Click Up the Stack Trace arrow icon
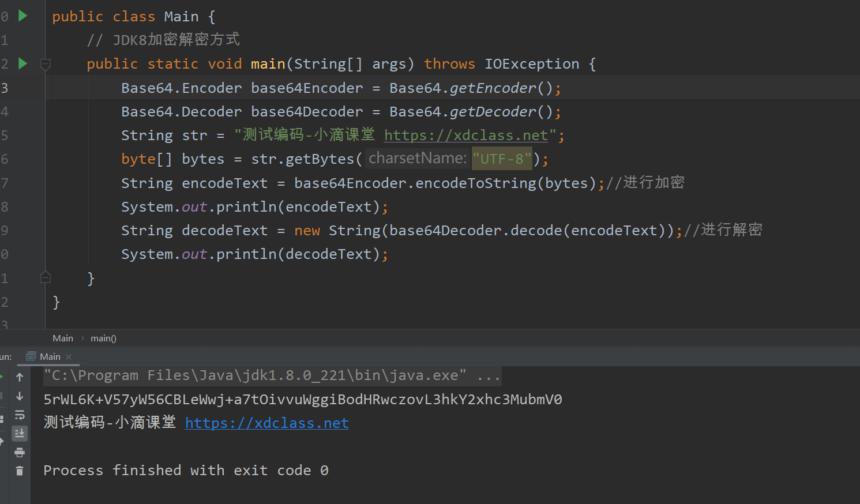Image resolution: width=860 pixels, height=504 pixels. coord(20,377)
